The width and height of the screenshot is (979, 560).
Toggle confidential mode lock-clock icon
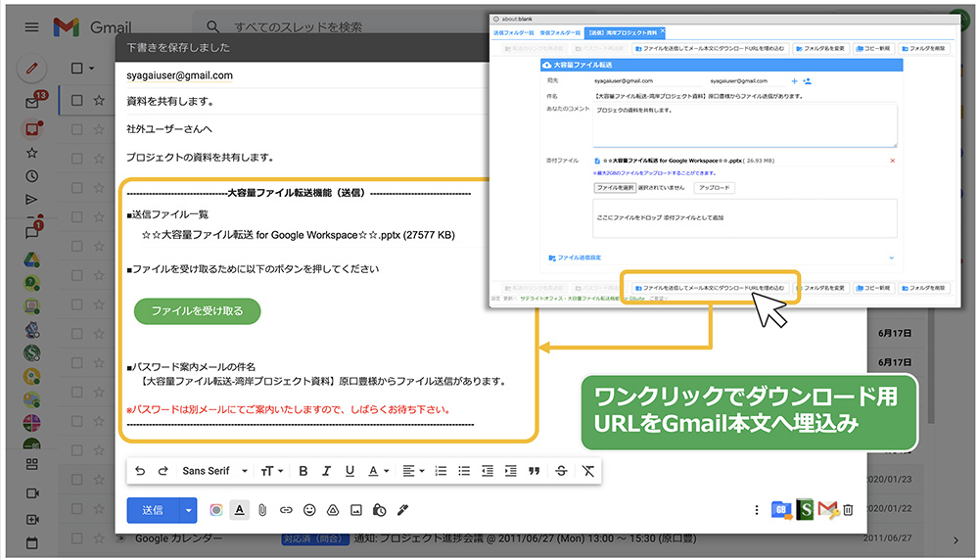tap(380, 510)
